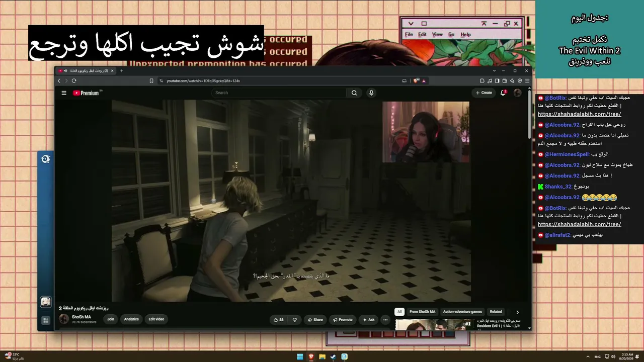Open the YouTube guide hamburger menu
Screen dimensions: 644x362
(x=64, y=93)
